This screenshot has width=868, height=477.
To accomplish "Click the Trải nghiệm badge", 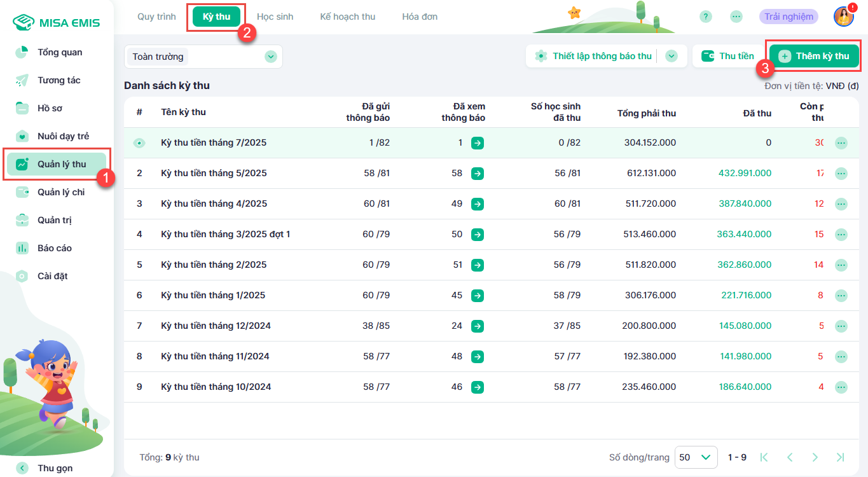I will [x=788, y=17].
